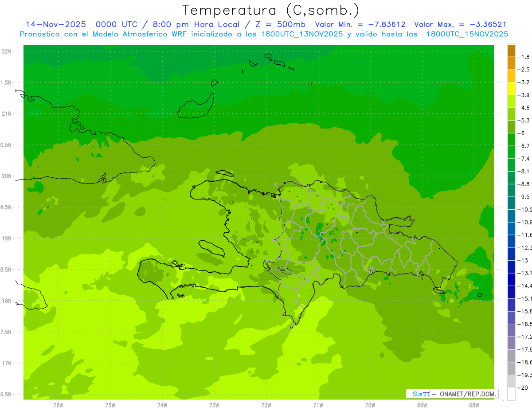This screenshot has height=411, width=532.
Task: Click the lime legend swatch between -3.9 and -4.6
Action: click(511, 101)
